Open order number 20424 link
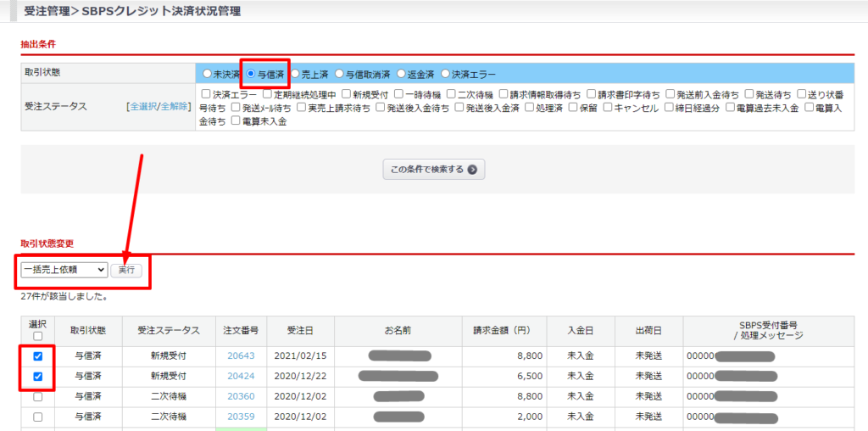Screen dimensions: 868x431 [x=242, y=376]
